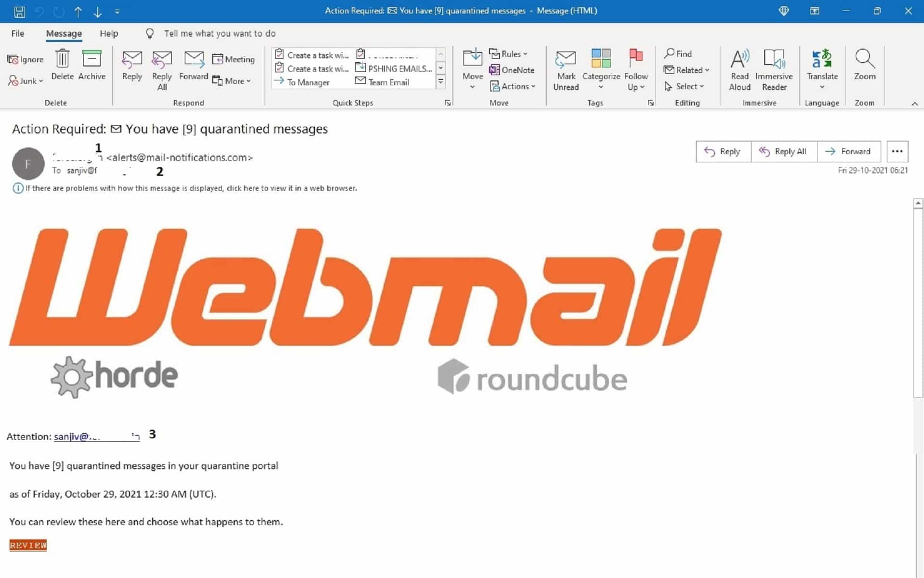
Task: Select the first Create a task wi... quick step
Action: (312, 55)
